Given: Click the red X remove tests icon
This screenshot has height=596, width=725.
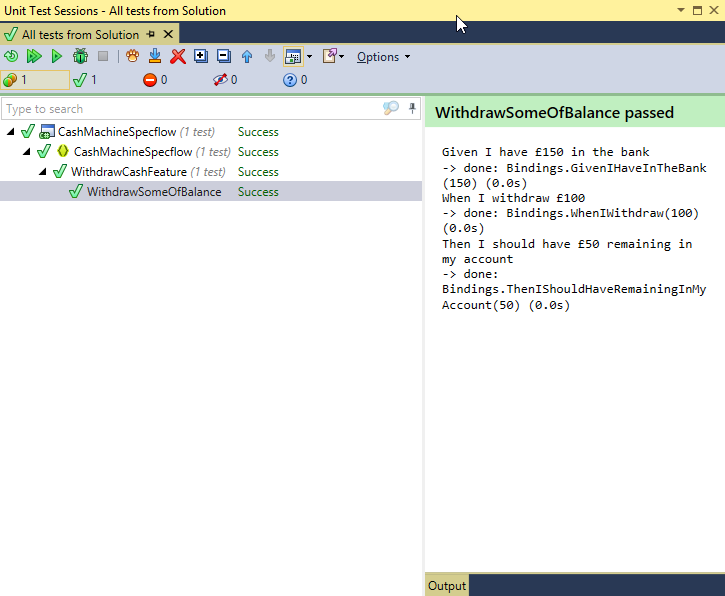Looking at the screenshot, I should (178, 57).
